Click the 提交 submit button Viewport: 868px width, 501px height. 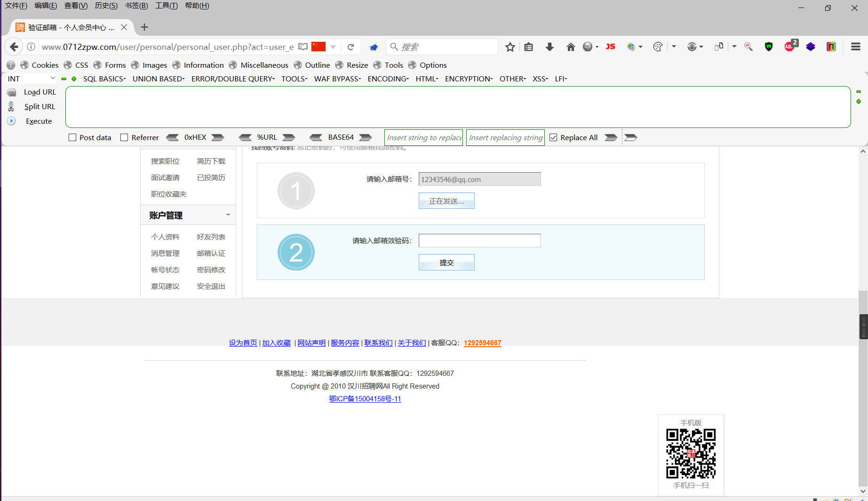(446, 262)
